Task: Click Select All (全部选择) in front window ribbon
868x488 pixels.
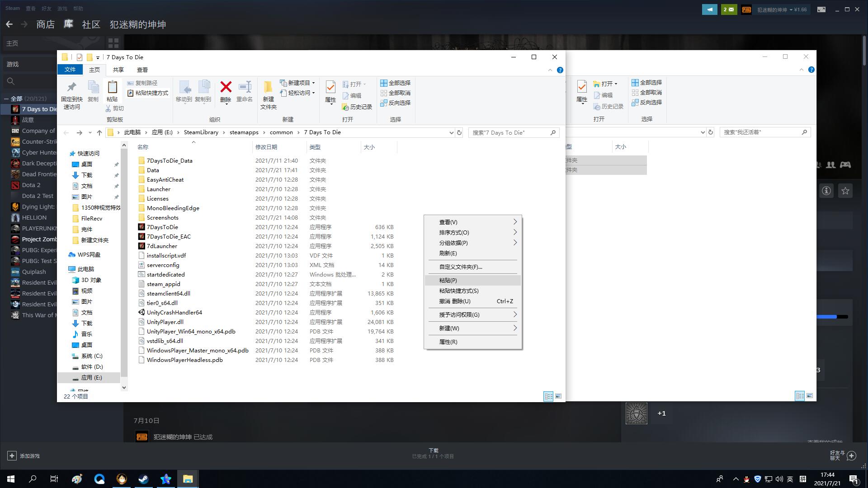Action: point(395,83)
